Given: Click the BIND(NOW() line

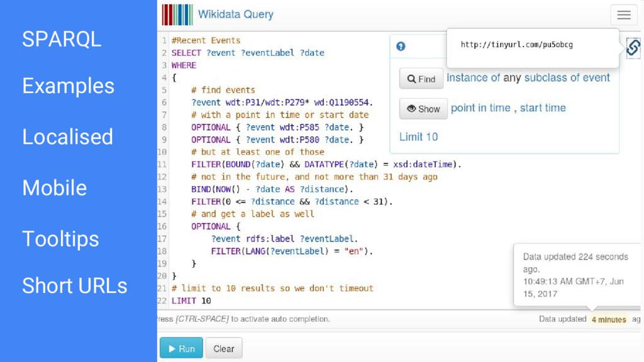Looking at the screenshot, I should (272, 189).
